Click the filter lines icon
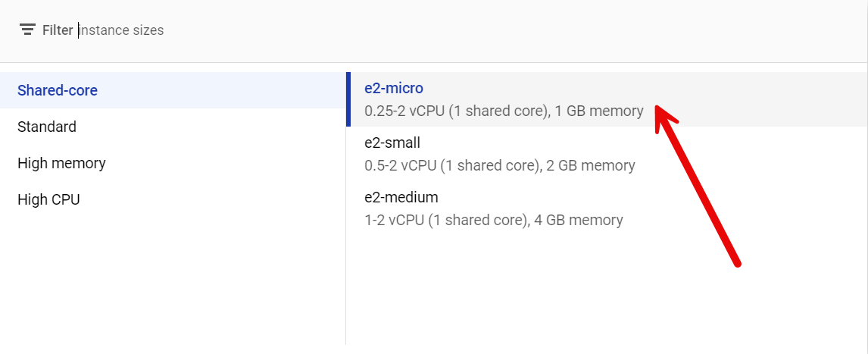Screen dimensions: 868x354 (x=27, y=30)
